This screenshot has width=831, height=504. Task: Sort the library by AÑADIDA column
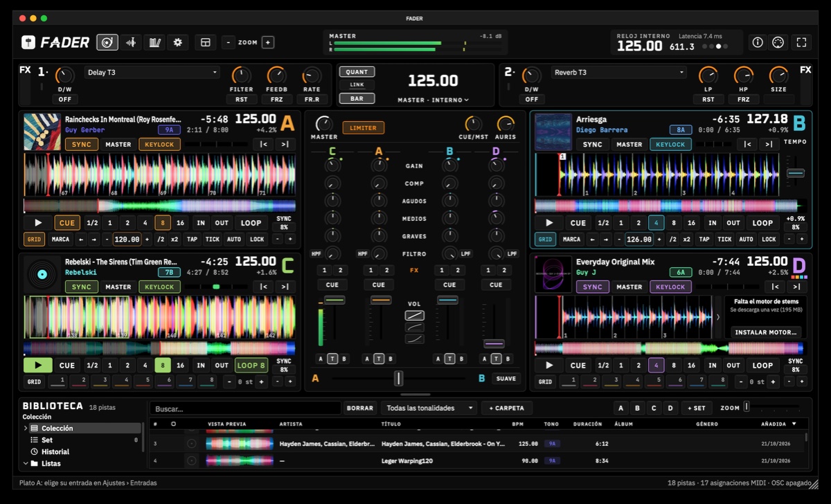[778, 424]
